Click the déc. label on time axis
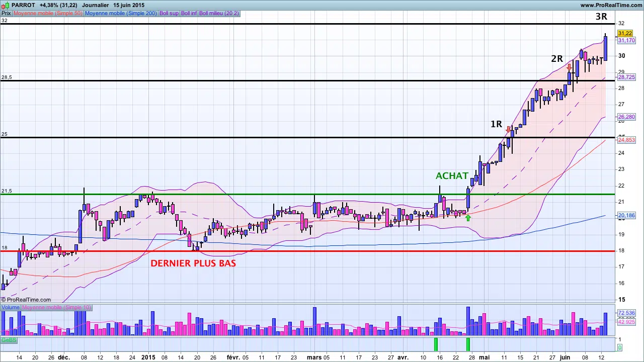Screen dimensions: 644x362 coord(64,357)
